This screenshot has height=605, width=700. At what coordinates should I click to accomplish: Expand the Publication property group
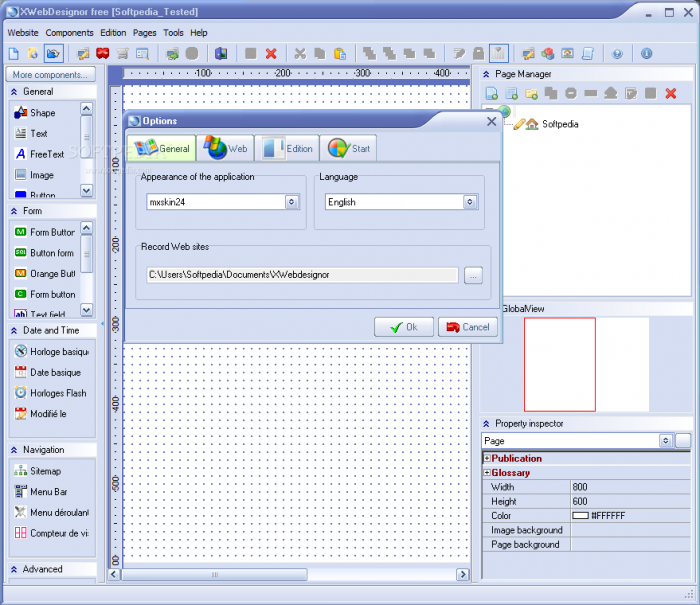coord(487,459)
